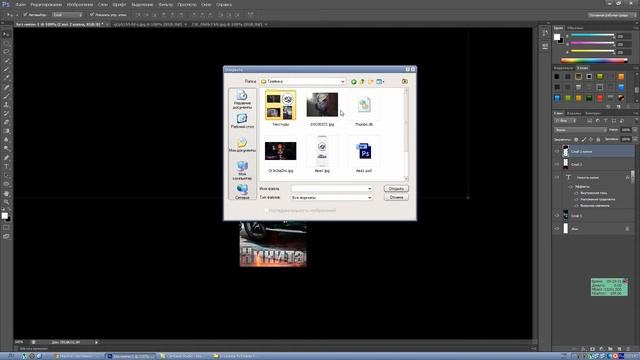Click the text layer filter icon in Layers
This screenshot has height=360, width=640.
(x=606, y=121)
